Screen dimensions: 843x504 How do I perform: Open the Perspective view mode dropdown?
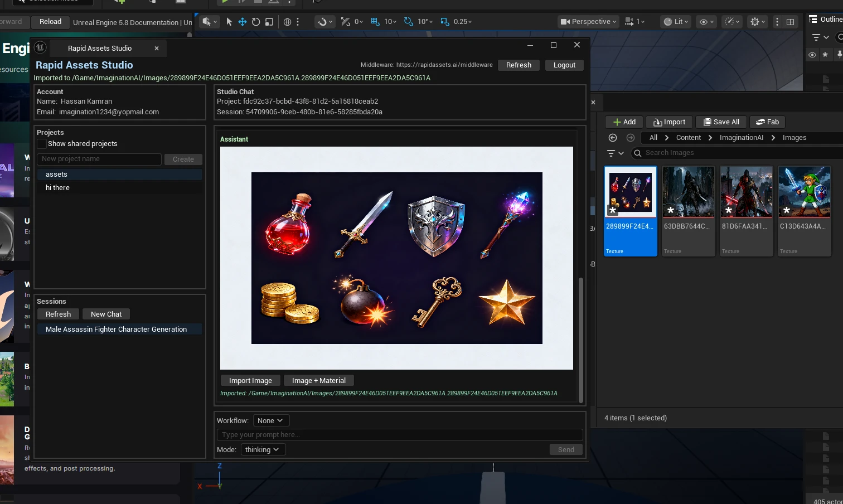(x=588, y=22)
